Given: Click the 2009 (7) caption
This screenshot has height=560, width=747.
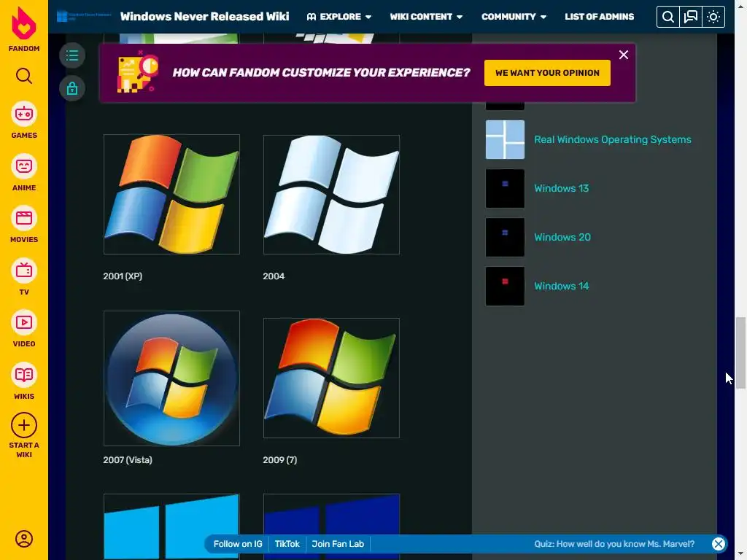Looking at the screenshot, I should point(279,460).
